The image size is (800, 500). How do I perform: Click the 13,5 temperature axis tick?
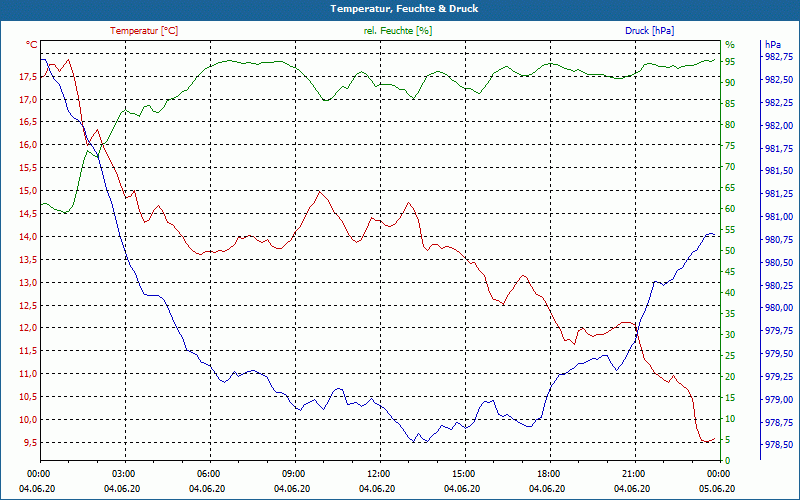(28, 260)
